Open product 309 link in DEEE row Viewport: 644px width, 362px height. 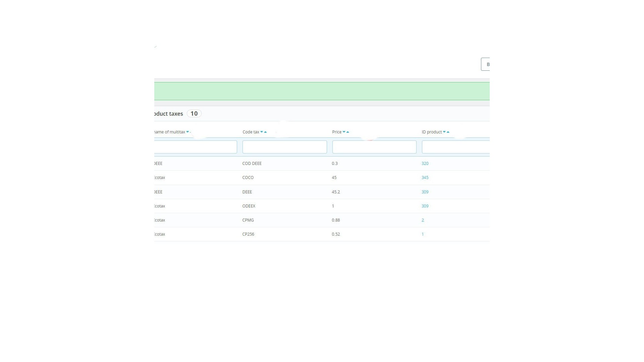coord(425,192)
